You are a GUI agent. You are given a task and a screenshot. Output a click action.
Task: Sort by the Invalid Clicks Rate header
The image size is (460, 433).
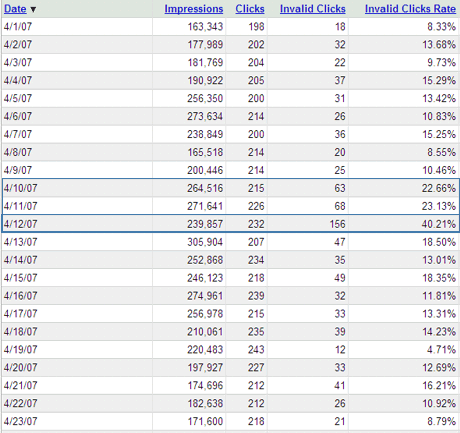410,9
